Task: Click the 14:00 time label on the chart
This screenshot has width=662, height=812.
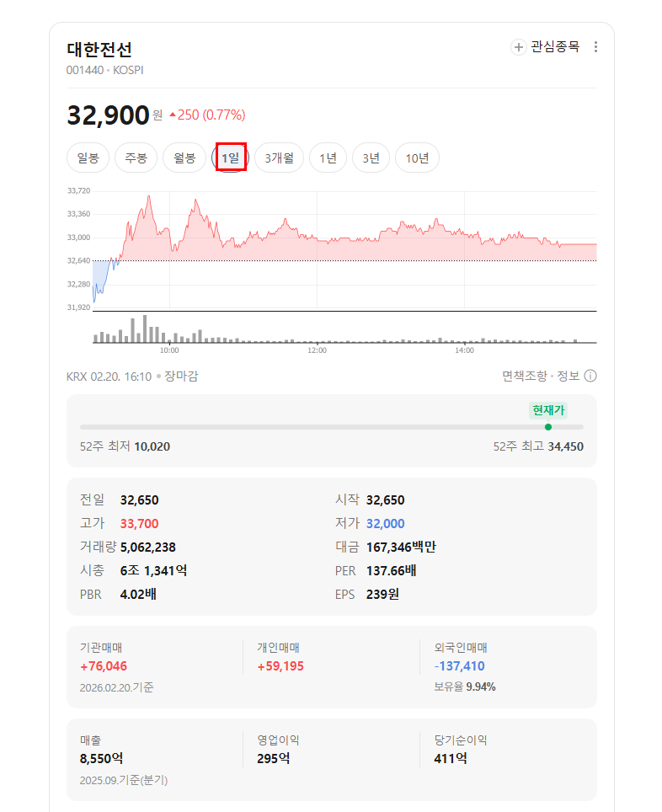Action: pyautogui.click(x=464, y=350)
